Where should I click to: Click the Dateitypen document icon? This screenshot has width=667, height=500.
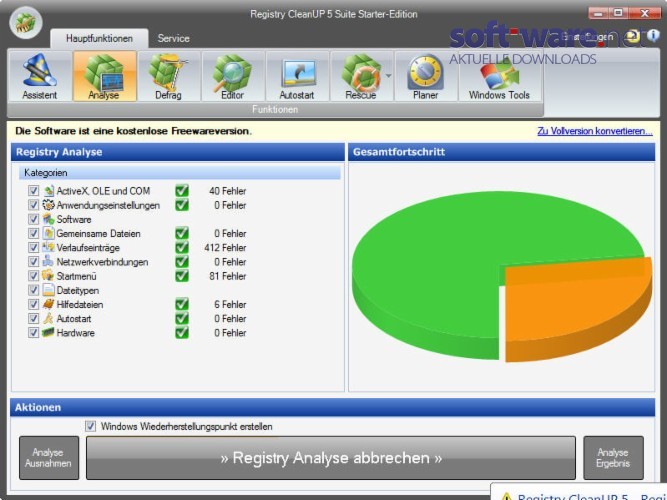[48, 290]
